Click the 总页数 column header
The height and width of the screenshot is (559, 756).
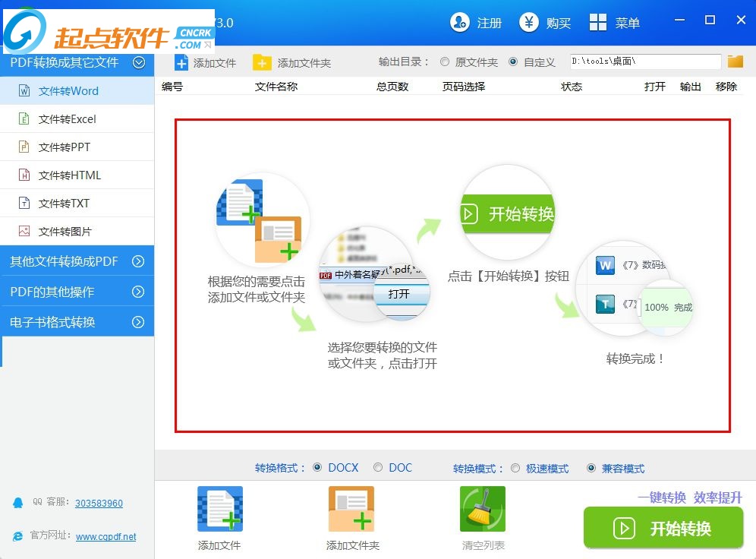tap(392, 87)
